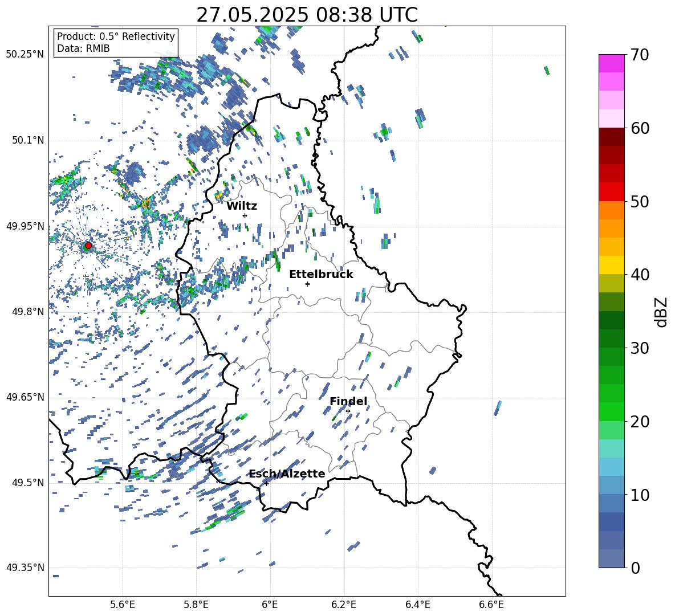Click the Esch/Alzette city label
This screenshot has height=616, width=675.
(x=287, y=474)
